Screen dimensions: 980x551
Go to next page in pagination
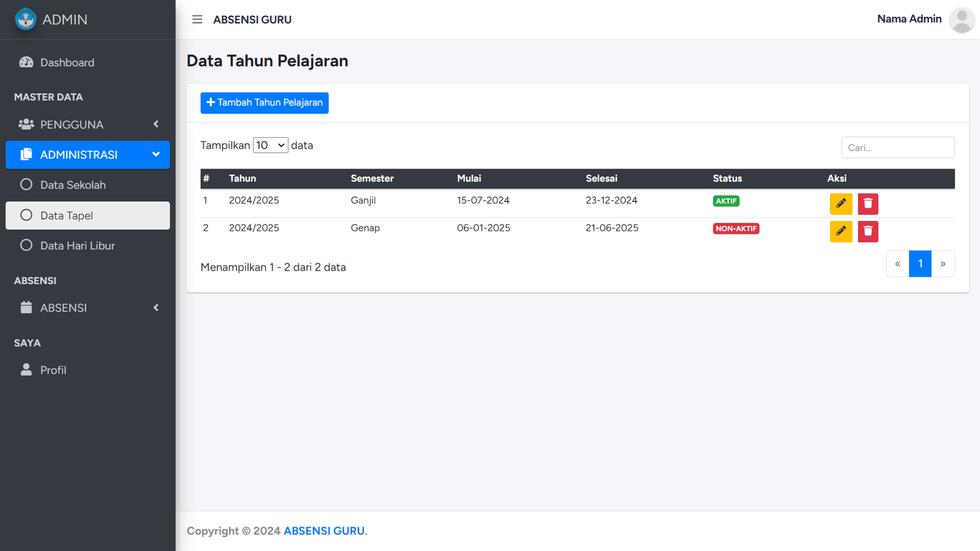(x=943, y=264)
